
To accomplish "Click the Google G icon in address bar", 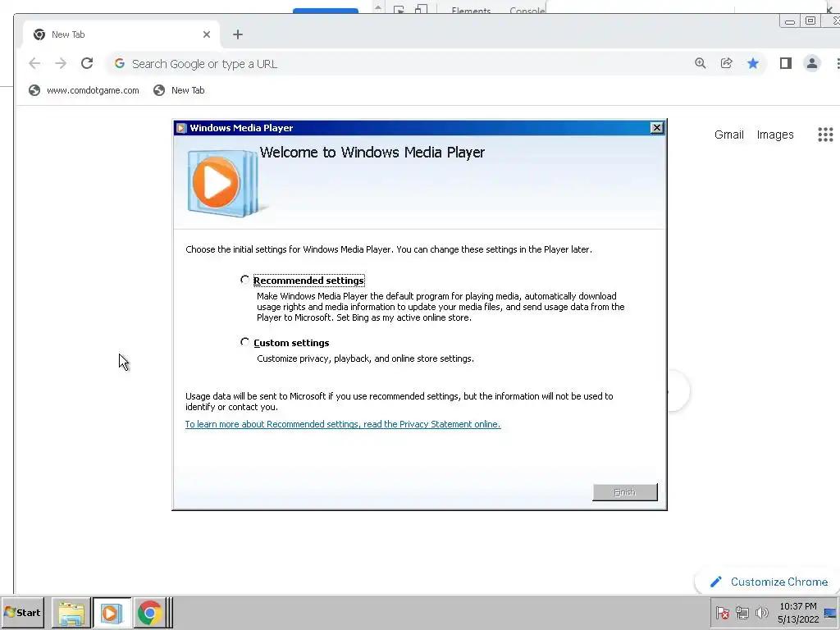I will tap(120, 63).
